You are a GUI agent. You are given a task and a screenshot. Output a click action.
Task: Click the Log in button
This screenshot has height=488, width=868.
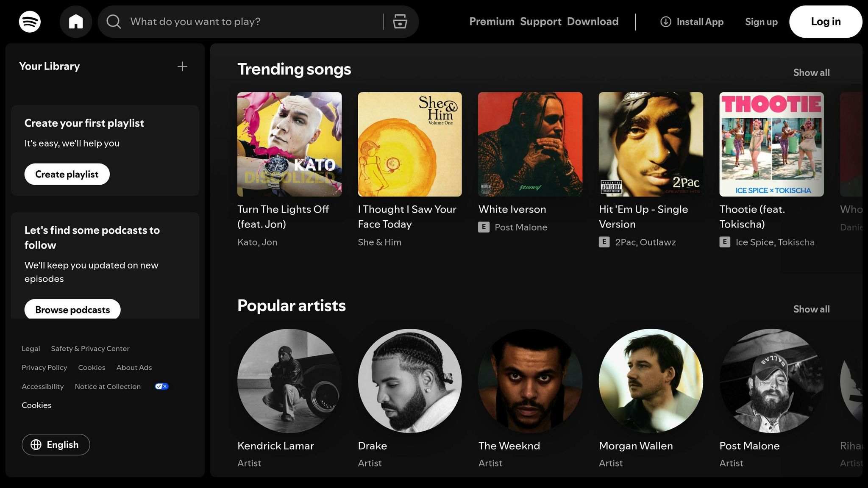[x=825, y=22]
